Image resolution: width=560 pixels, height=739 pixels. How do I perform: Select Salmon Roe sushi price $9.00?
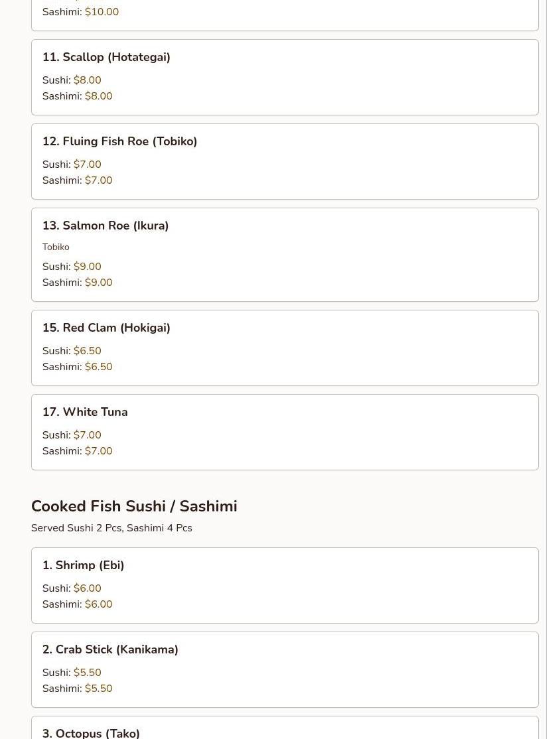87,267
